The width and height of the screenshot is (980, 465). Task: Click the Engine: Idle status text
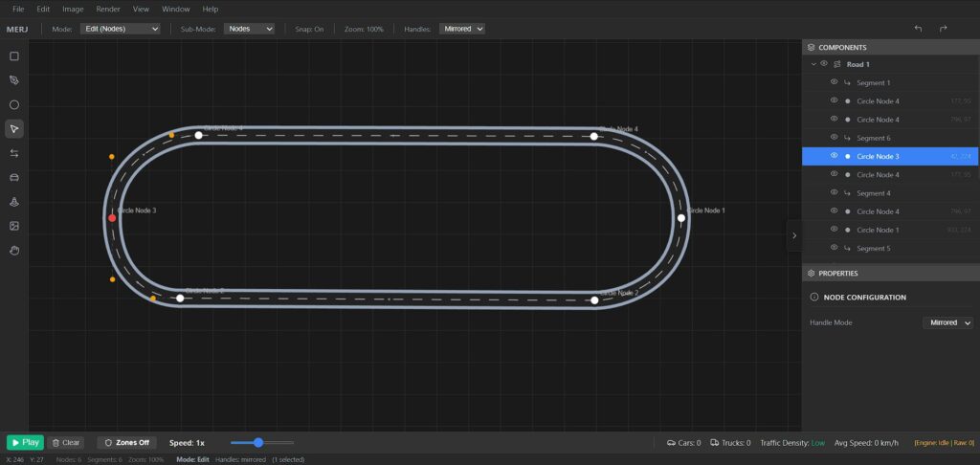945,443
